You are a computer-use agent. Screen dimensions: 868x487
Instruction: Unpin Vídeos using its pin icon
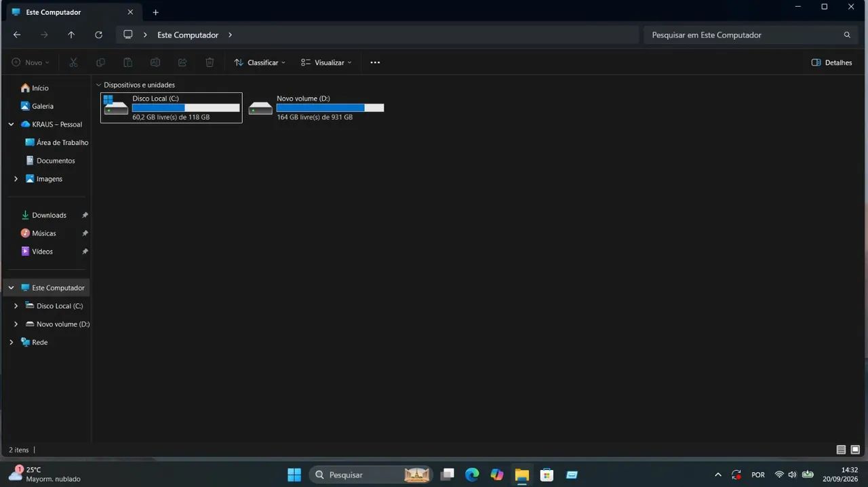[85, 252]
